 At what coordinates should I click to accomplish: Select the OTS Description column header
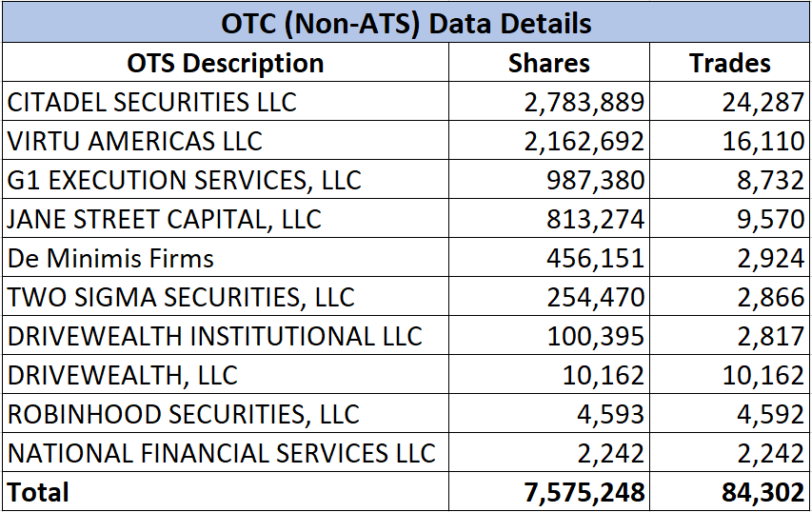[x=226, y=63]
